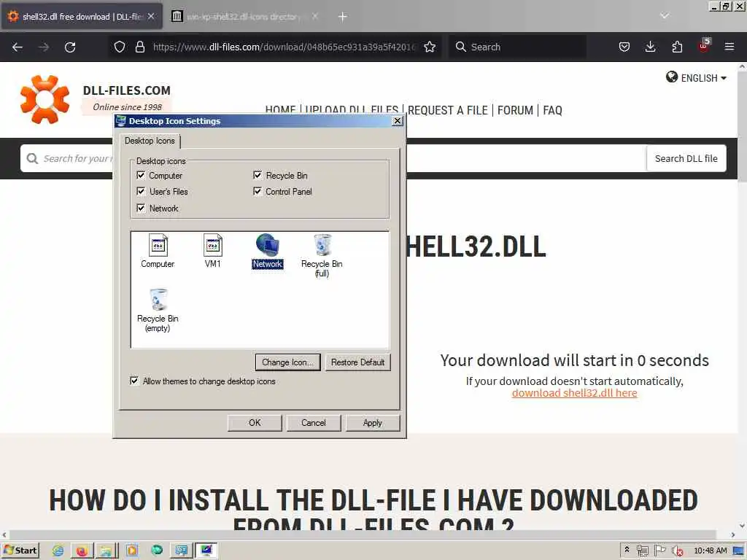The image size is (747, 560).
Task: Open the media player taskbar icon
Action: pos(131,551)
